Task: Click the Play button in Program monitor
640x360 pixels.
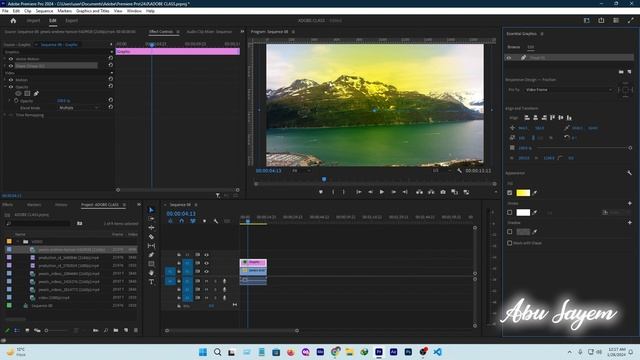Action: [x=382, y=192]
